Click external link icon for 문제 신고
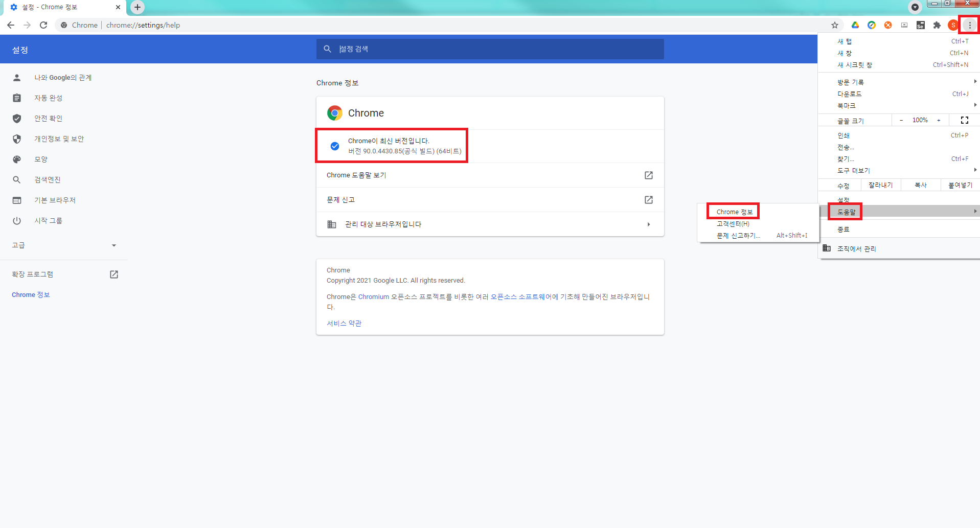Viewport: 980px width, 528px height. 648,200
